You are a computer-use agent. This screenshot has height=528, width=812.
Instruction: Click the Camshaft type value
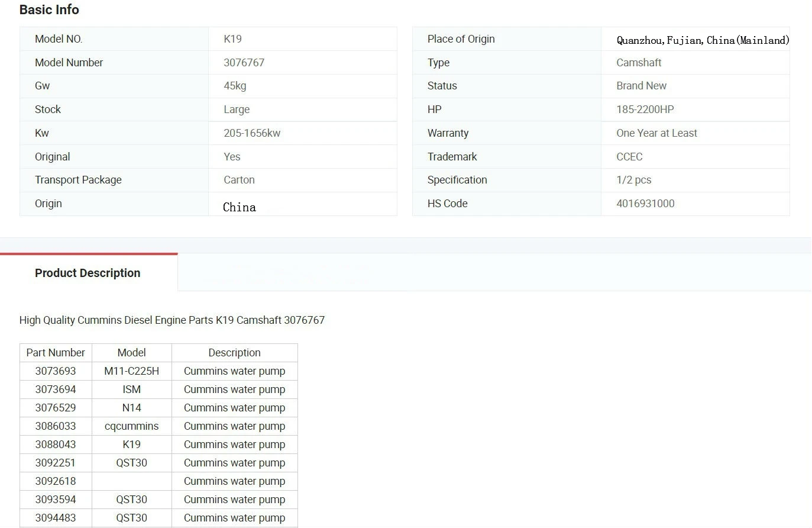[x=639, y=63]
